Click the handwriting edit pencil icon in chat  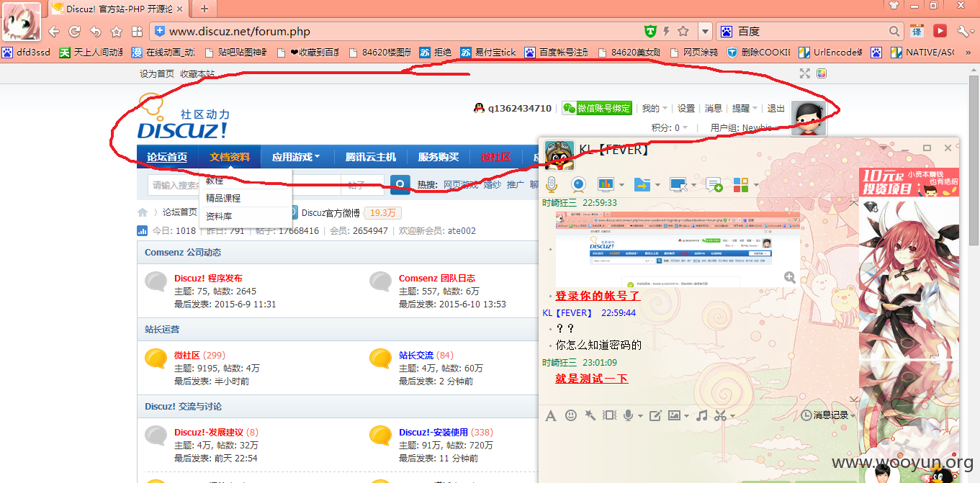[655, 415]
